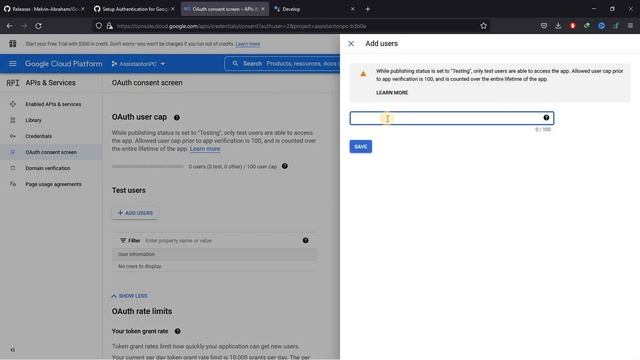Open a new browser tab
640x360 pixels.
(367, 9)
